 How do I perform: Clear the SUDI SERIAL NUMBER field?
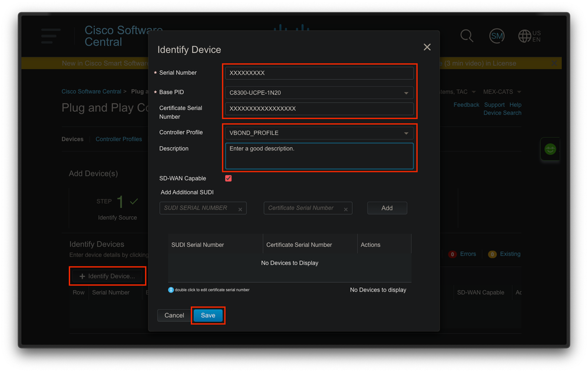click(240, 210)
